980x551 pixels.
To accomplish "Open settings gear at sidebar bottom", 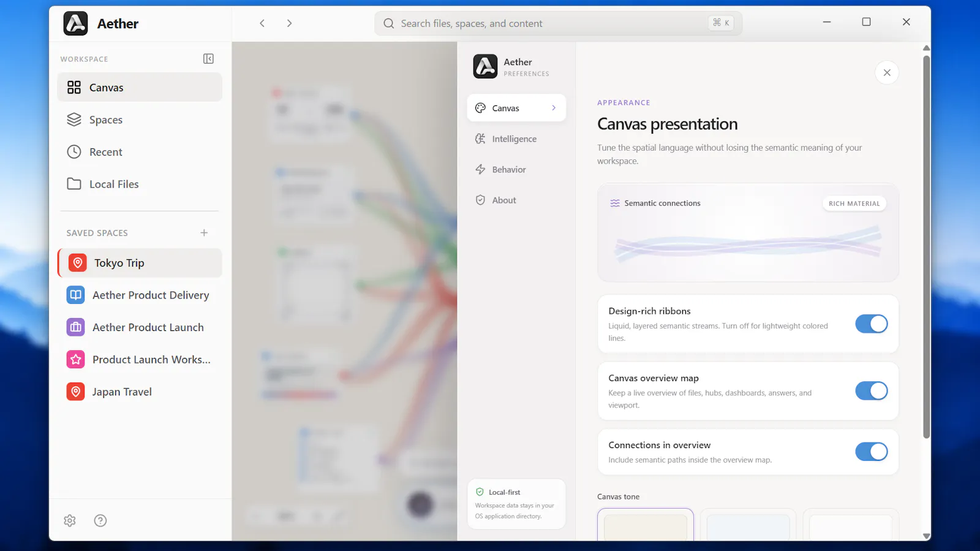I will (x=70, y=520).
